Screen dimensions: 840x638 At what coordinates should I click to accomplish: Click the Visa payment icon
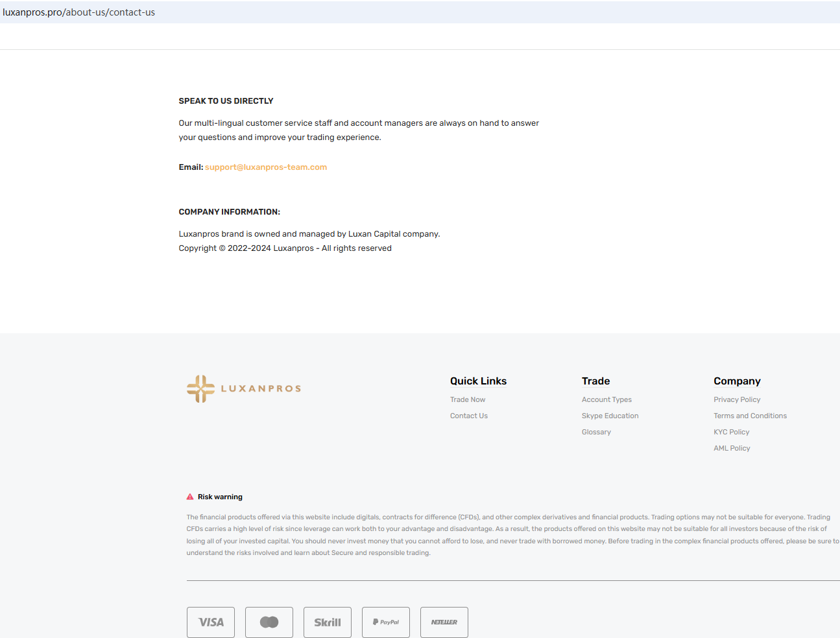click(211, 622)
